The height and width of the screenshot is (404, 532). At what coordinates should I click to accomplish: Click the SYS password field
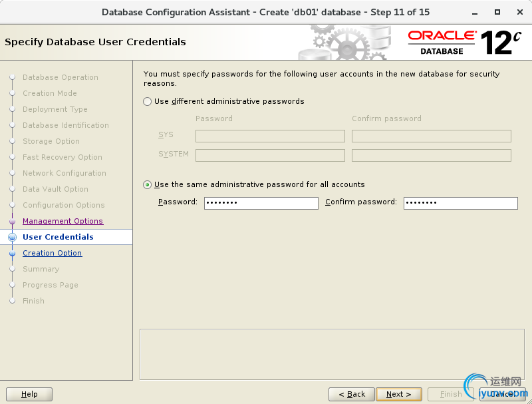pos(270,136)
